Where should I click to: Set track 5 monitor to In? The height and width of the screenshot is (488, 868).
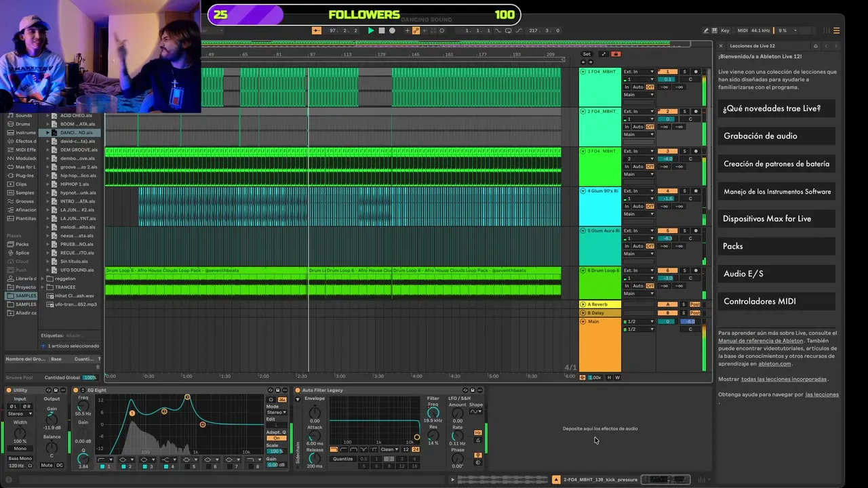point(627,246)
